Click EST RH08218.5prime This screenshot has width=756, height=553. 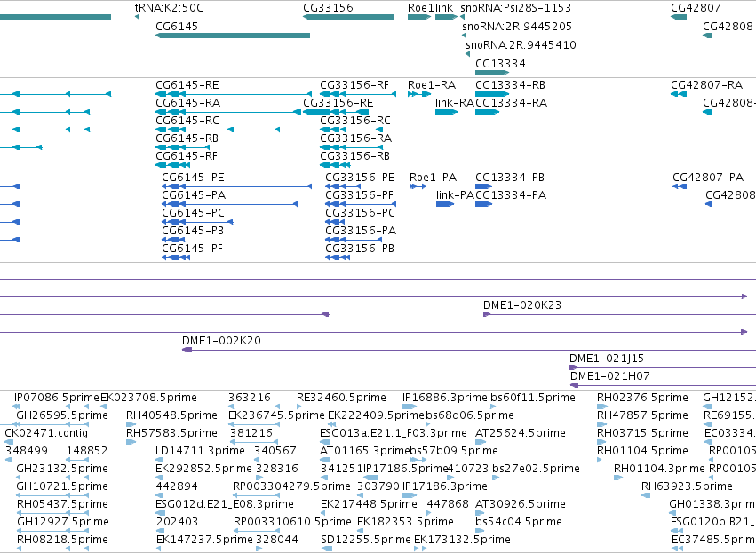(x=62, y=540)
